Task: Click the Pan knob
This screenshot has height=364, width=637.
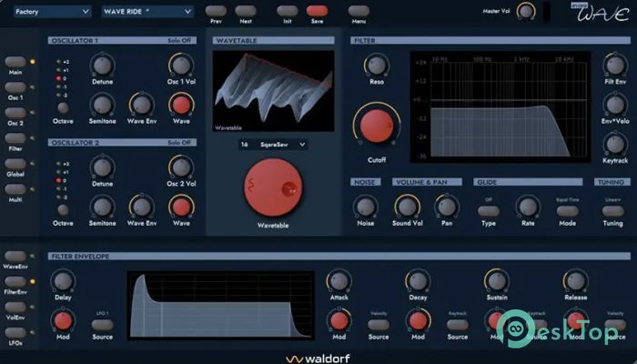Action: (x=446, y=205)
